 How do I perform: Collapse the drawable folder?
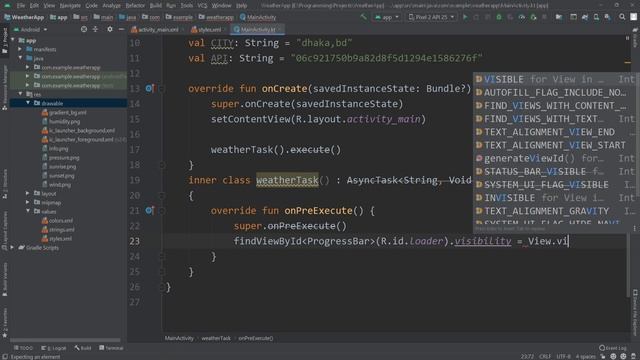click(x=28, y=103)
